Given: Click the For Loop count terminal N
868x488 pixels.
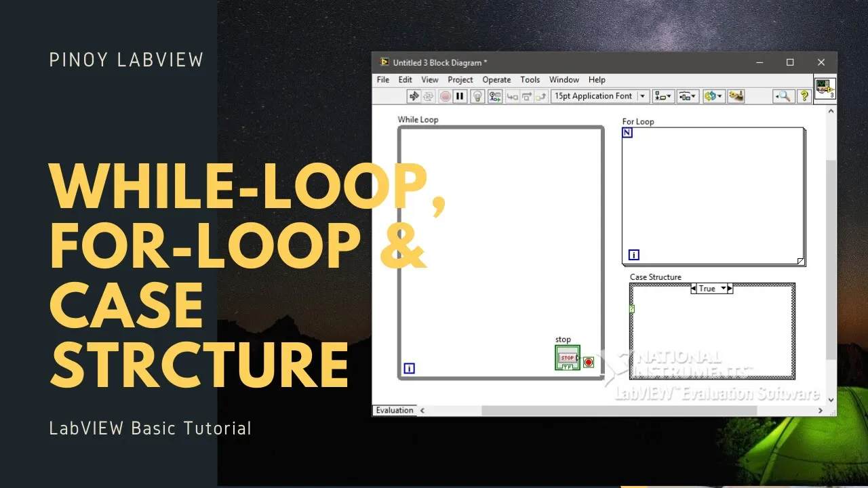Looking at the screenshot, I should pos(627,133).
